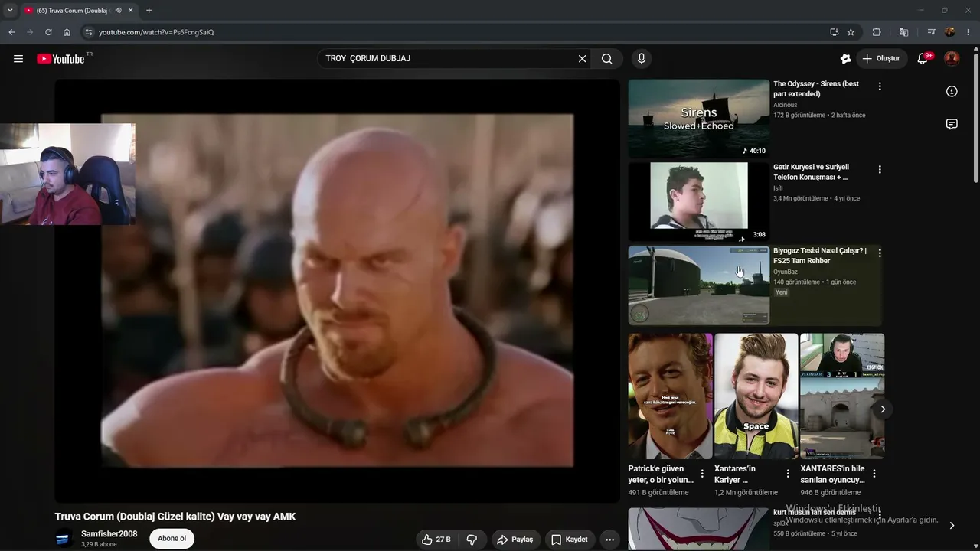Open the translate page icon
The image size is (980, 551).
click(903, 32)
